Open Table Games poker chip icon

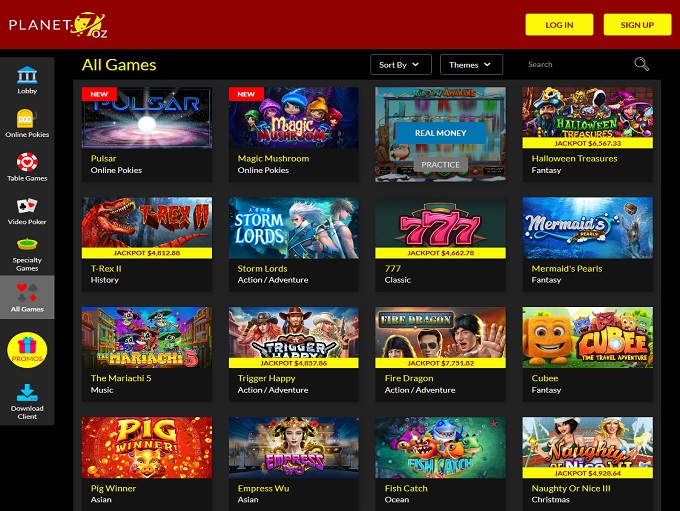[27, 162]
